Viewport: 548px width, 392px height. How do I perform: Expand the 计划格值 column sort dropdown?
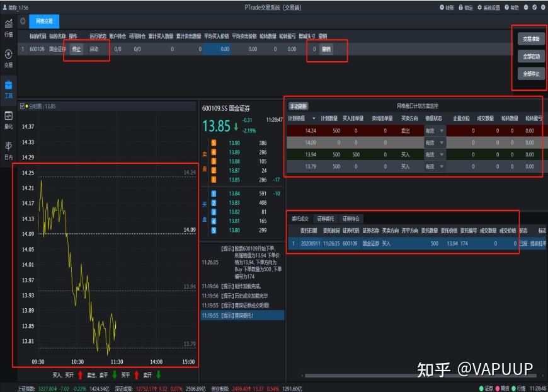coord(312,120)
